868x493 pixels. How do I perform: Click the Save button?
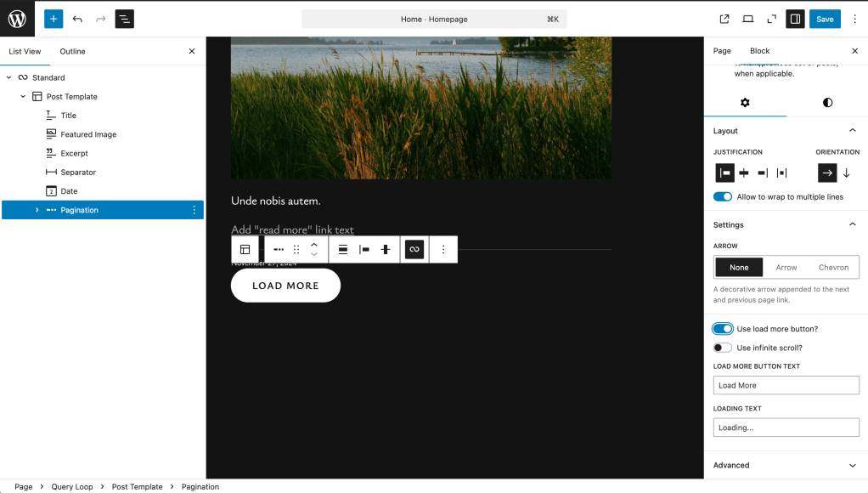point(825,19)
